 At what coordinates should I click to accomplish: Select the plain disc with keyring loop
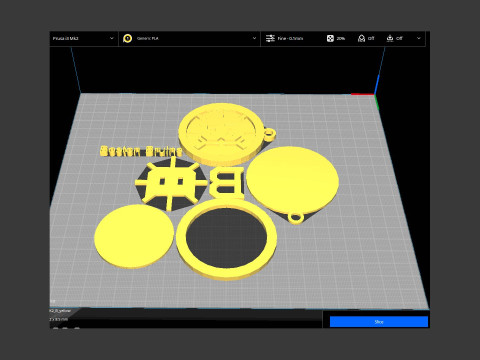click(x=292, y=181)
